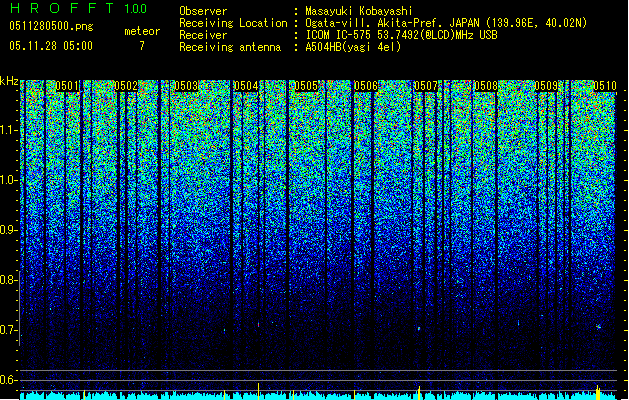This screenshot has width=629, height=400.
Task: Click the 'Receiving Location' label
Action: pyautogui.click(x=233, y=23)
